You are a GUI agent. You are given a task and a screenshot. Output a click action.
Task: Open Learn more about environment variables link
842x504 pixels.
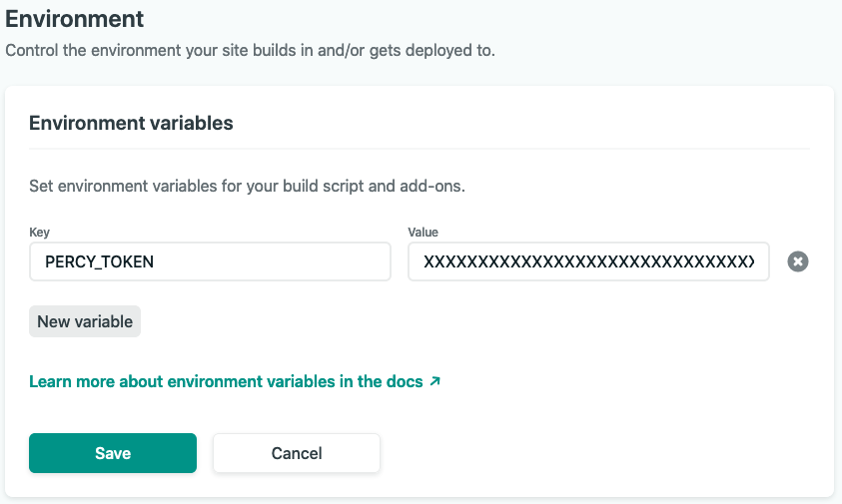pos(235,381)
